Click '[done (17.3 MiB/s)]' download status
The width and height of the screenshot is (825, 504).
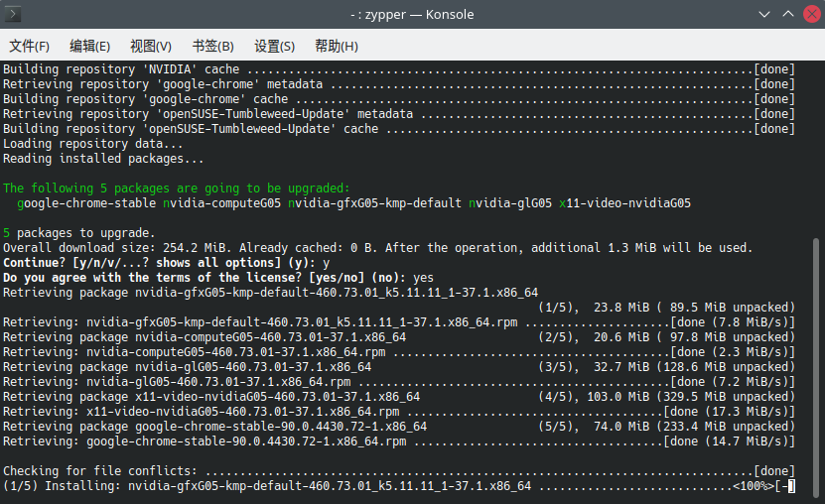tap(729, 412)
